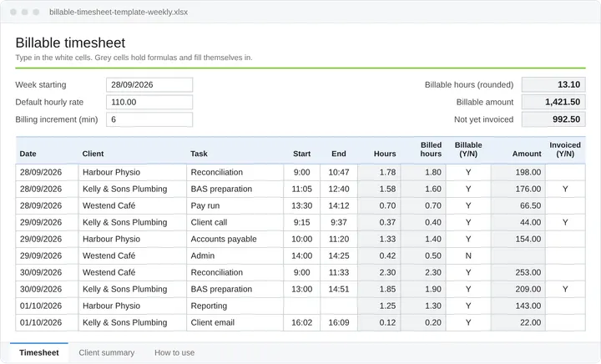Click Invoiced Y in the 176.00 row

[565, 189]
